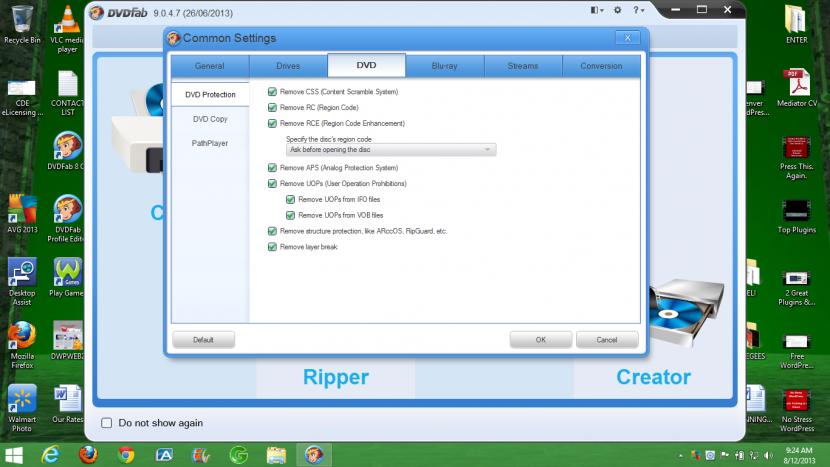
Task: Open the ENTER folder on desktop
Action: [796, 24]
